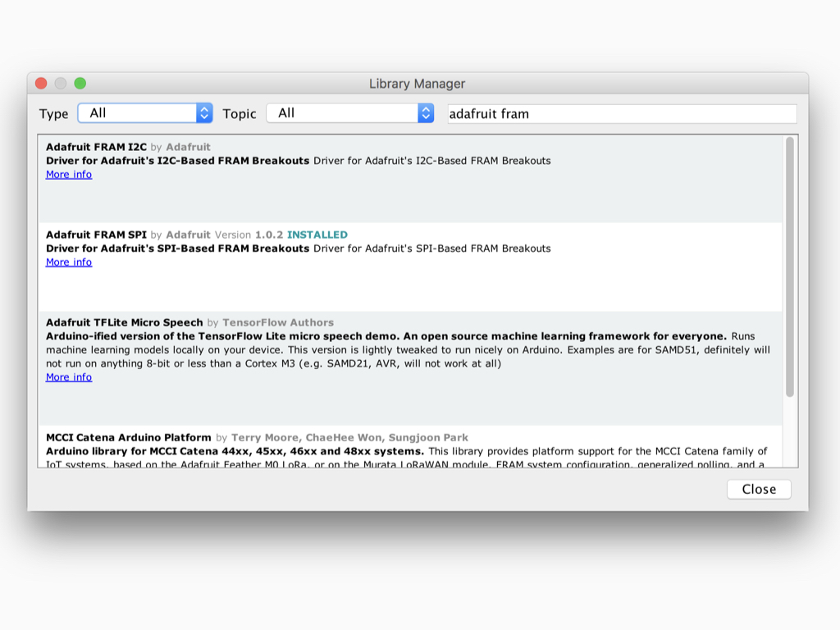Click the SPI-Based FRAM Breakouts bold description

click(x=177, y=249)
